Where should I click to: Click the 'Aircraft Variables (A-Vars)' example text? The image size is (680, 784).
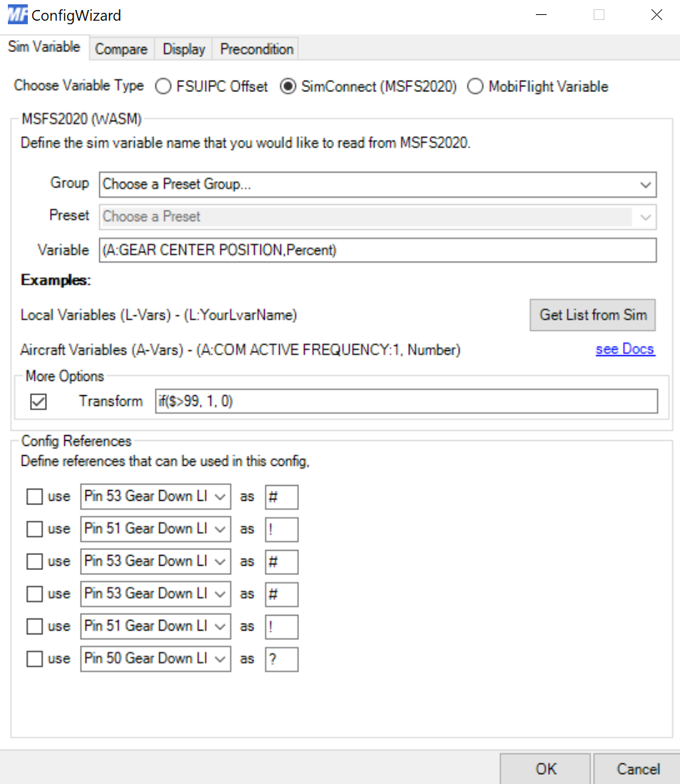coord(240,350)
